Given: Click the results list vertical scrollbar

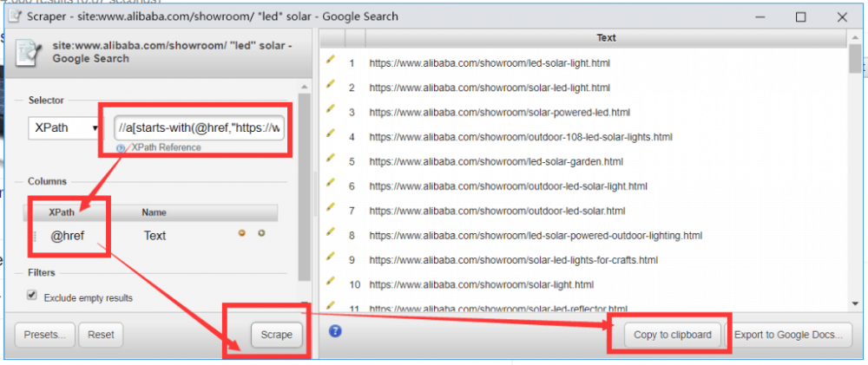Looking at the screenshot, I should coord(855,173).
